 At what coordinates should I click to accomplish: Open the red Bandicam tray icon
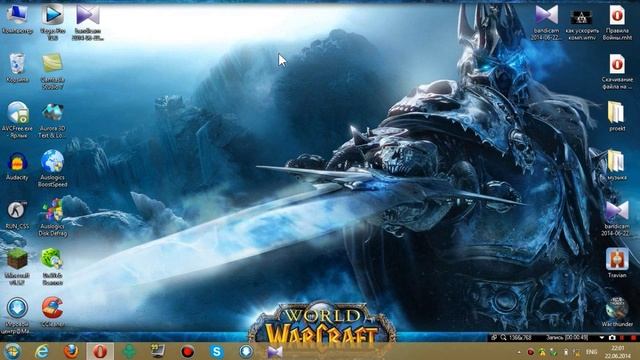[x=531, y=352]
